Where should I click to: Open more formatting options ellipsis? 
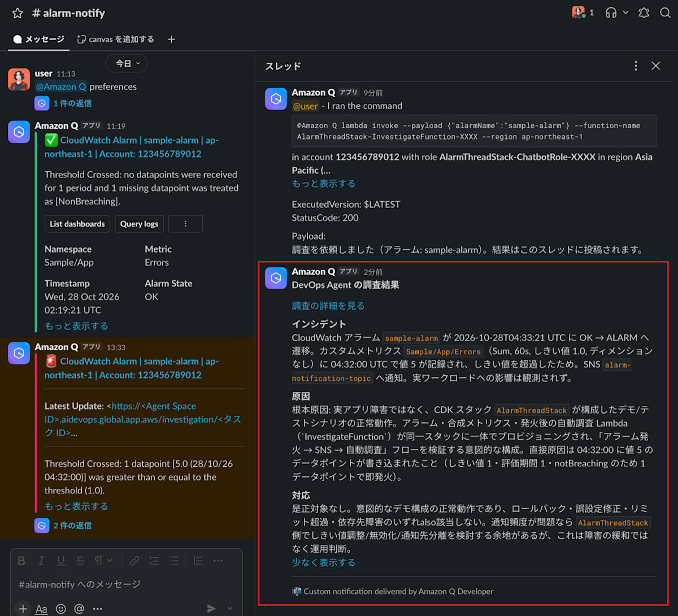218,561
